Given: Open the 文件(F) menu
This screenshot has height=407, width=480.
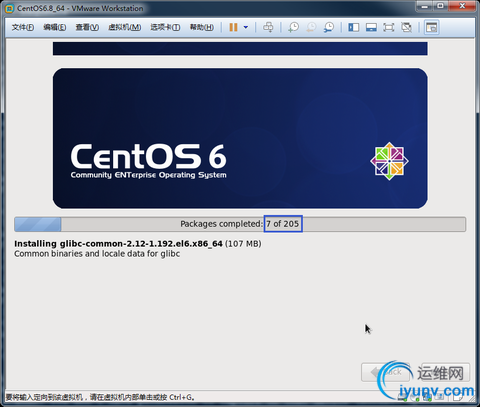Looking at the screenshot, I should tap(23, 27).
